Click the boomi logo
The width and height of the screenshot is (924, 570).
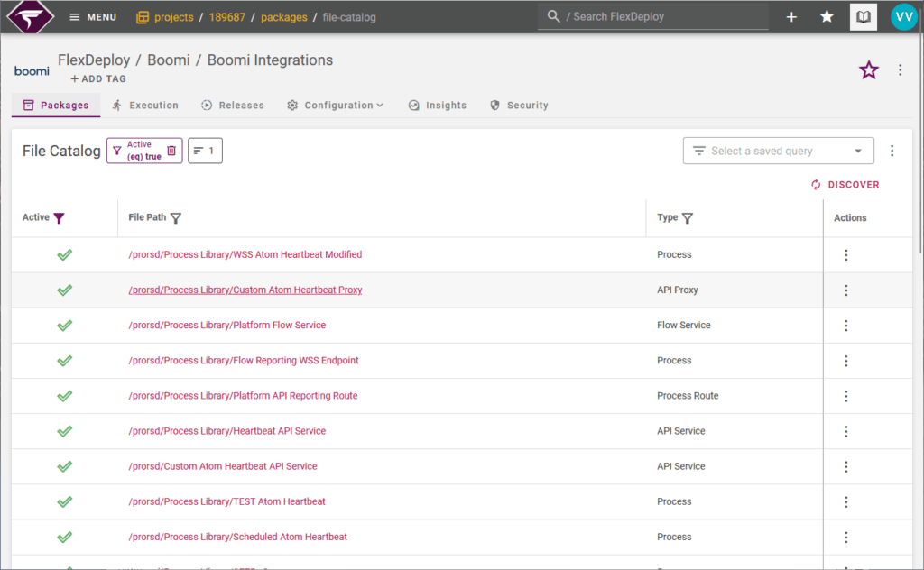(32, 71)
